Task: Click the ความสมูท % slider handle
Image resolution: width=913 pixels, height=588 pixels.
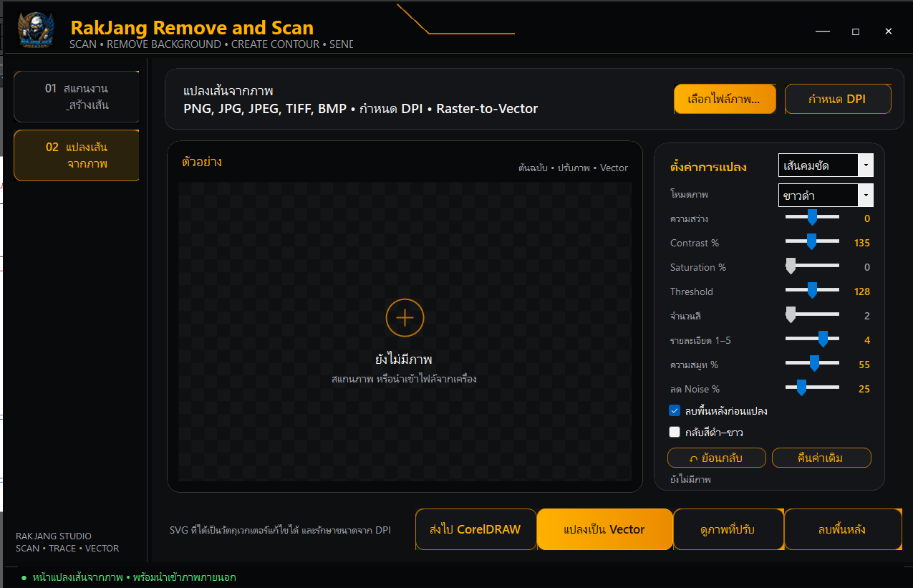Action: pos(814,363)
